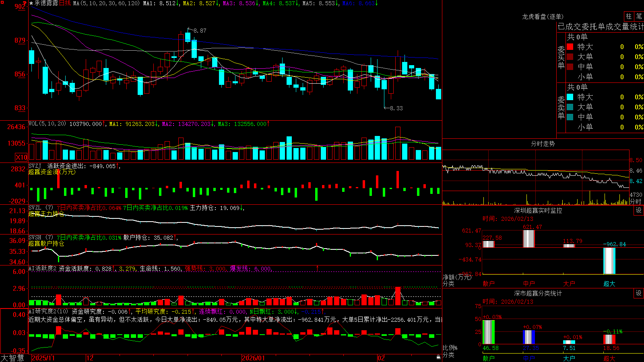644x362 pixels.
Task: Click the red up-arrow marker in AI活跃度2 row
Action: click(x=318, y=268)
